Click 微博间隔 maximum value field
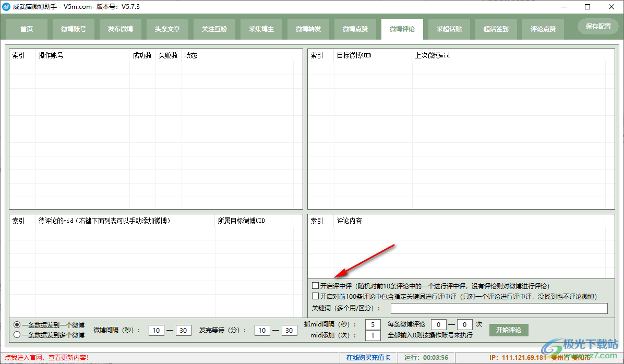This screenshot has height=364, width=624. pos(184,330)
